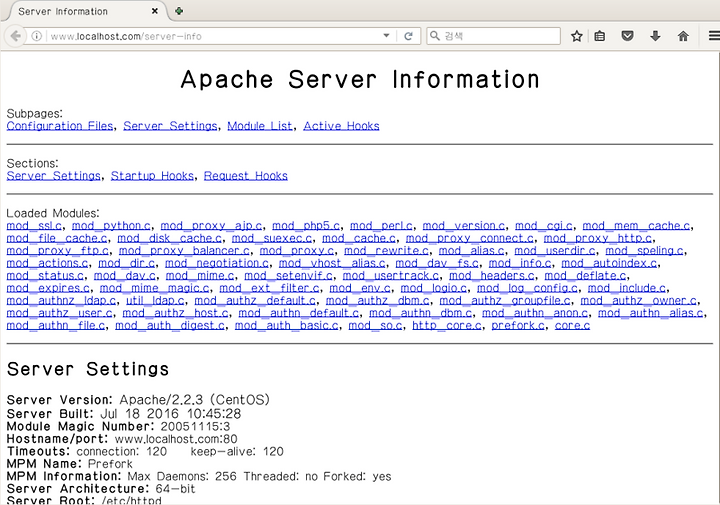Open the downloads arrow icon
720x505 pixels.
coord(655,36)
